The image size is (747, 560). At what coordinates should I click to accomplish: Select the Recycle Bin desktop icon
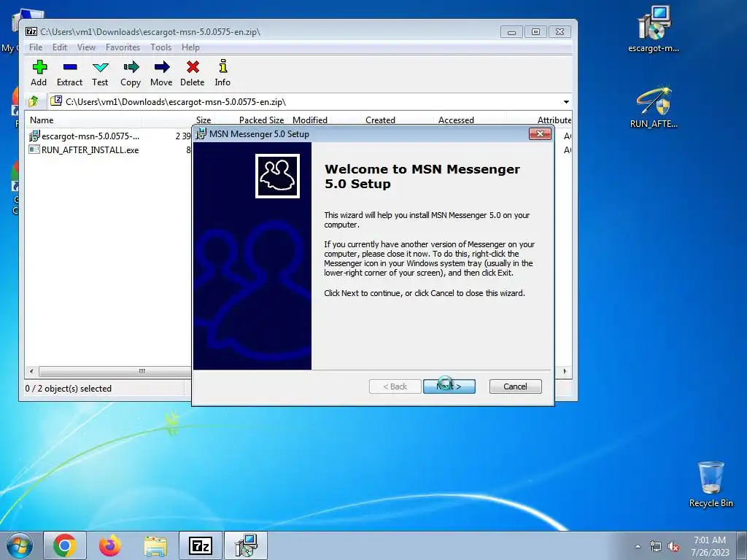(711, 484)
